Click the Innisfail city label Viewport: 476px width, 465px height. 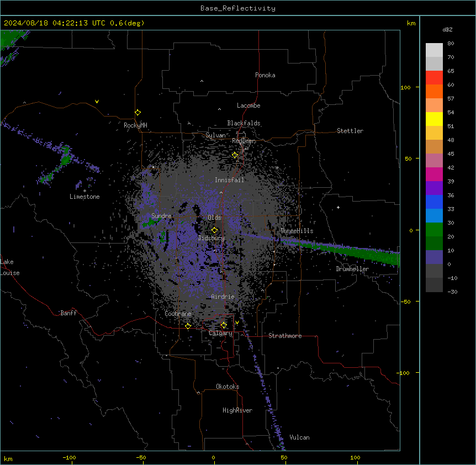tap(230, 180)
